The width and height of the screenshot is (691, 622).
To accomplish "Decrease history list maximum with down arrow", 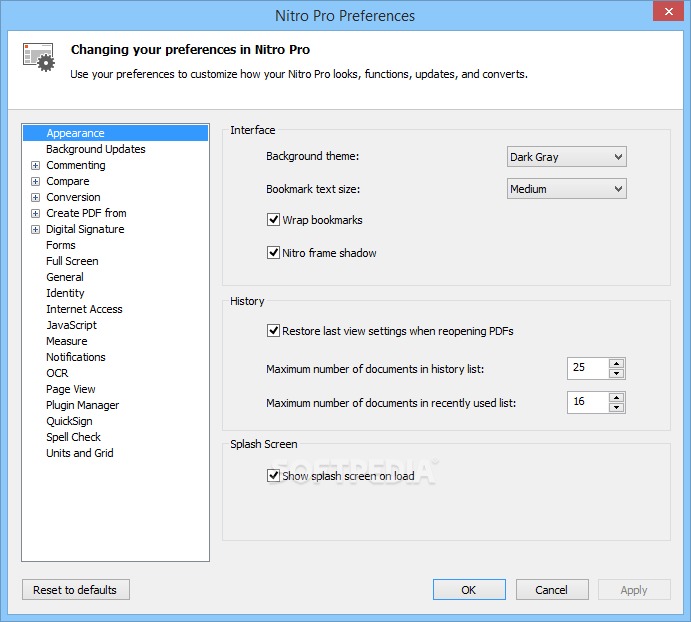I will pos(617,374).
